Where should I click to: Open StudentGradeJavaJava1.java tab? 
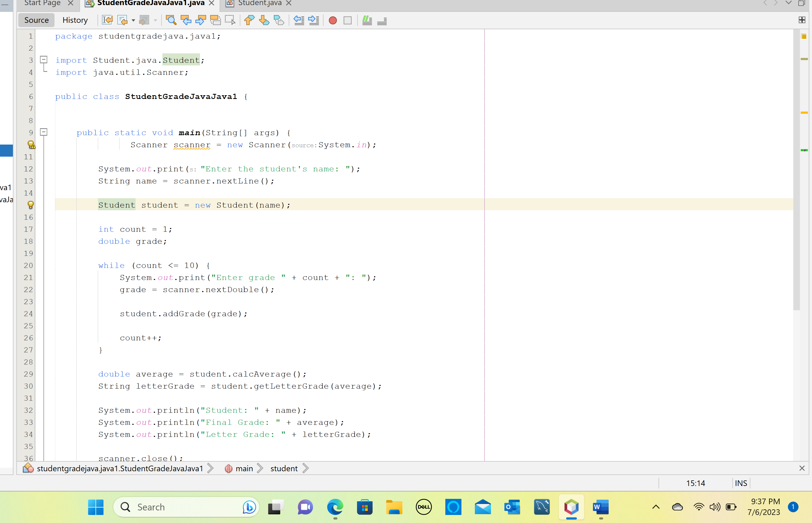coord(151,3)
